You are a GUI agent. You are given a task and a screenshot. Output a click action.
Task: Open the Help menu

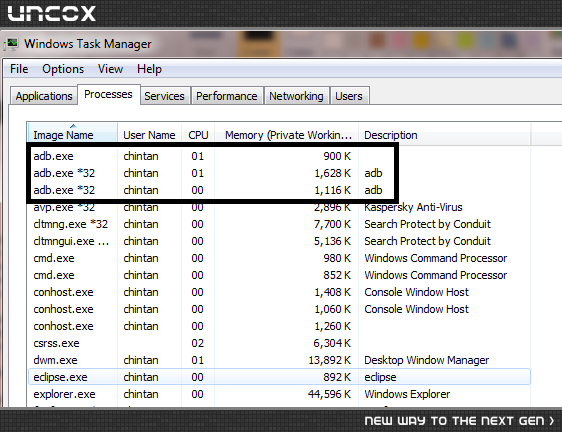pos(149,69)
